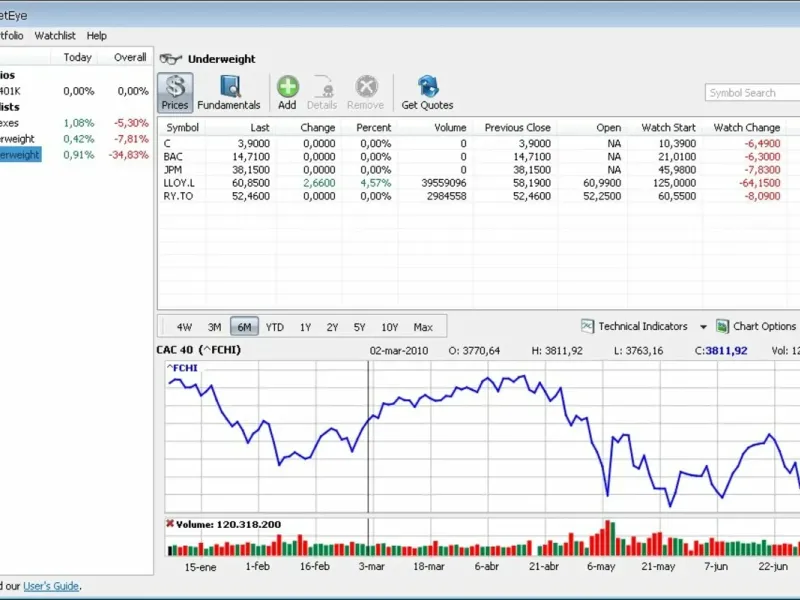The image size is (800, 600).
Task: Select the watchlist with 1,08% today
Action: coord(76,123)
